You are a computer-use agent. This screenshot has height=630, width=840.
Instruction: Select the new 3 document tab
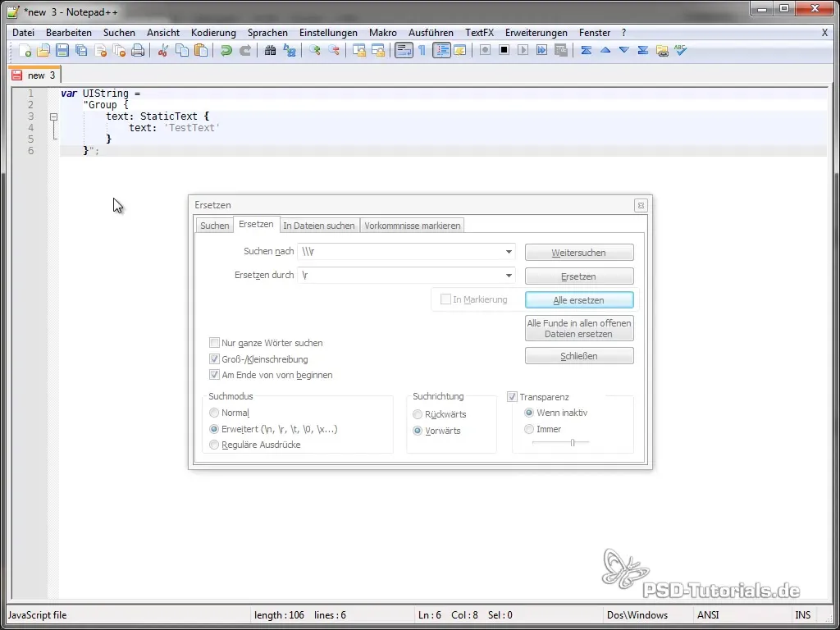point(35,75)
